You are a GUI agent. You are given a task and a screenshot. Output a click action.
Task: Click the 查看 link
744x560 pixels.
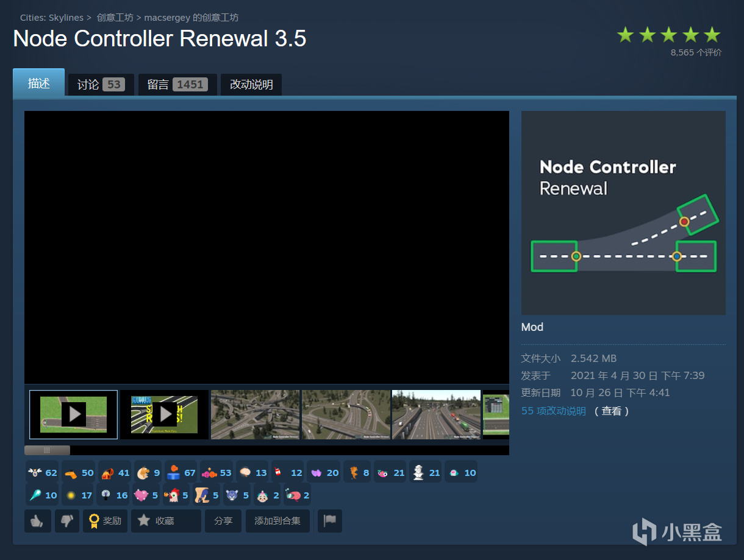point(612,411)
